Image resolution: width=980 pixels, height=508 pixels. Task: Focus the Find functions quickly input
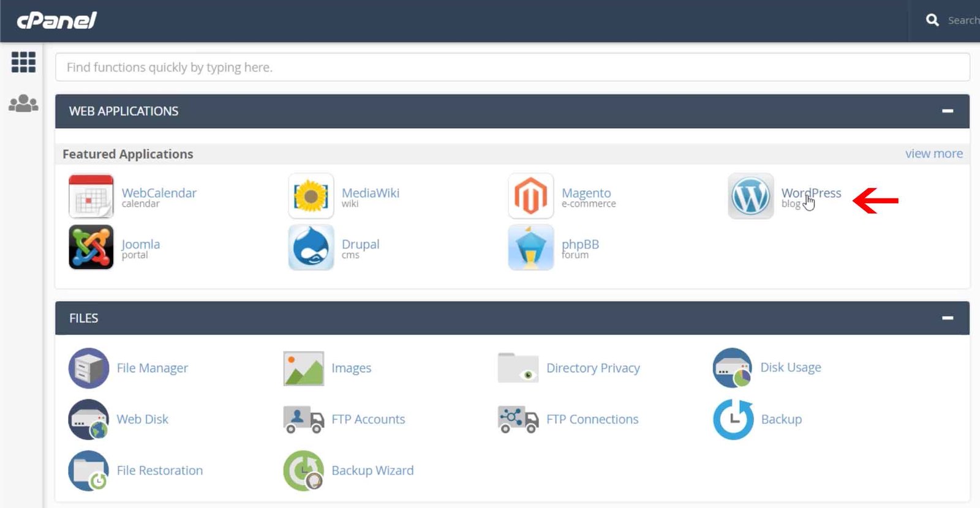click(513, 67)
